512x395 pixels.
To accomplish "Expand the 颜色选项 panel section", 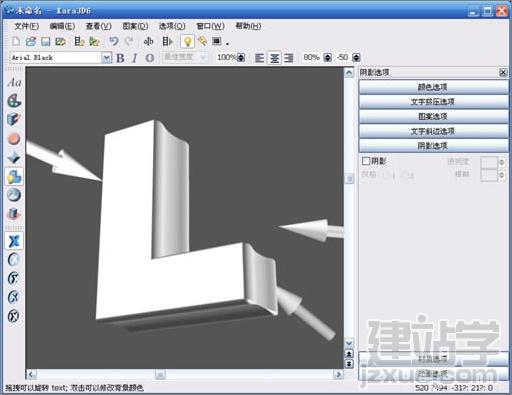I will point(433,87).
